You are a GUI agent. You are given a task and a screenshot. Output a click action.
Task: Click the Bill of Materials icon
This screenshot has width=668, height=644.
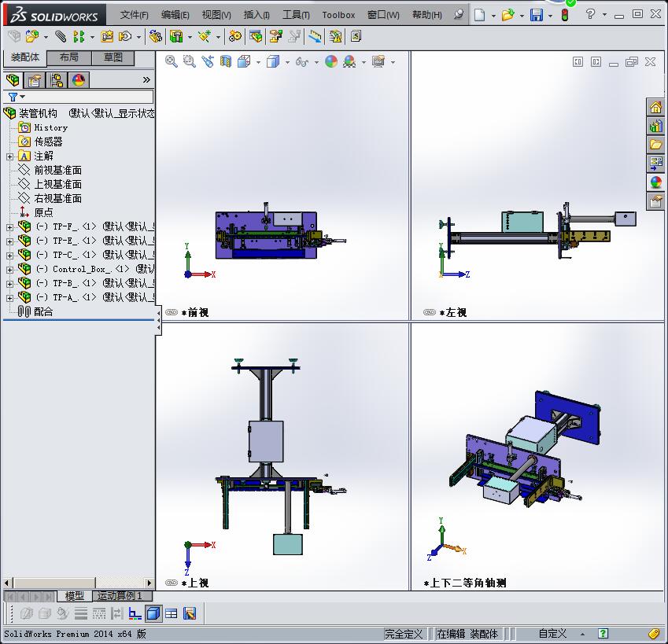(x=256, y=37)
